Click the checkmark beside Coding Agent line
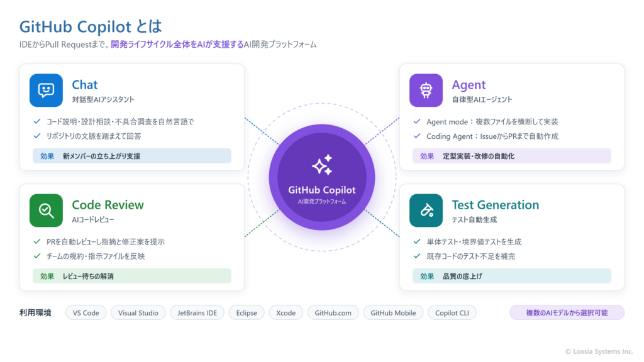The width and height of the screenshot is (644, 362). [x=417, y=136]
